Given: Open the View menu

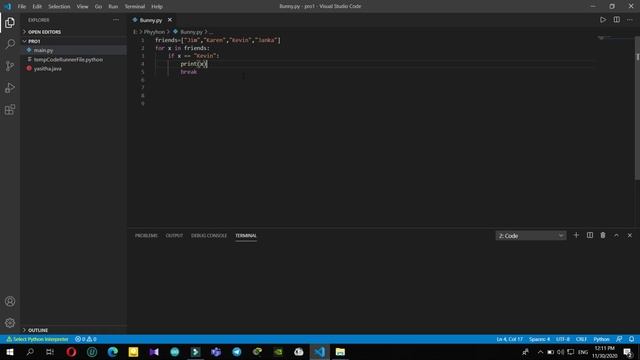Looking at the screenshot, I should (82, 6).
